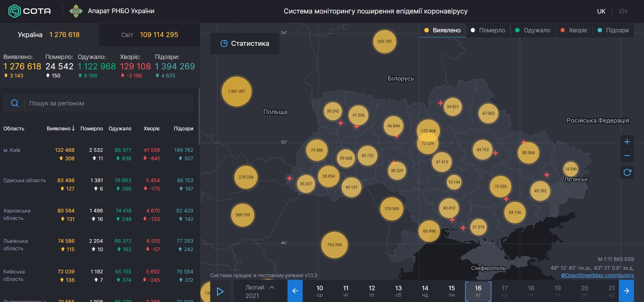644x302 pixels.
Task: Go to next dates with right arrow
Action: coord(626,291)
